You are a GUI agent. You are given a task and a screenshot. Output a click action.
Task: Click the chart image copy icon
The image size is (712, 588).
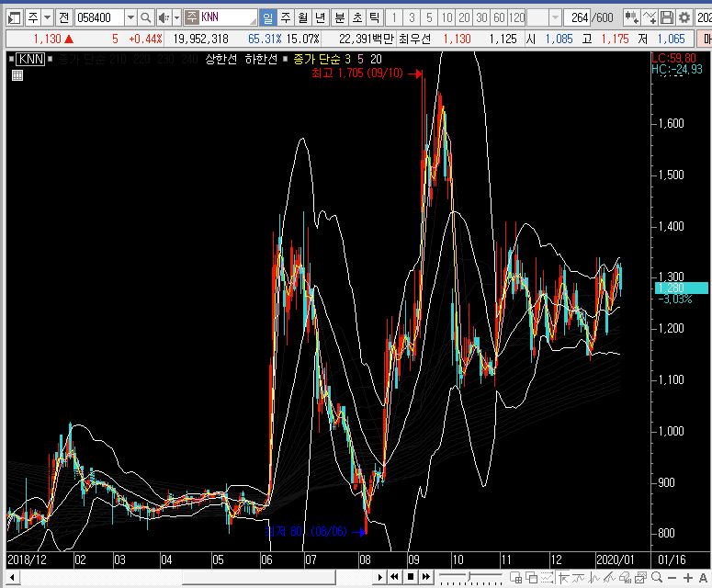[x=640, y=578]
